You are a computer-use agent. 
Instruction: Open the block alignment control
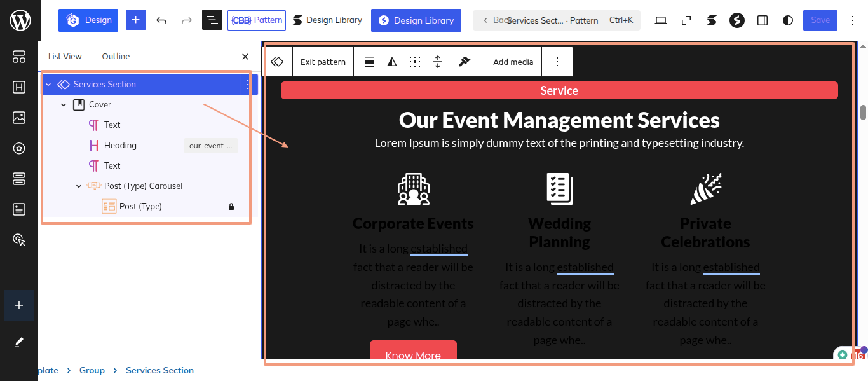click(x=369, y=62)
